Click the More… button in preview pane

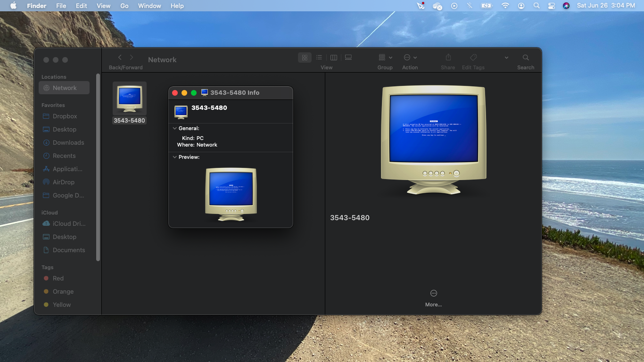pyautogui.click(x=434, y=298)
